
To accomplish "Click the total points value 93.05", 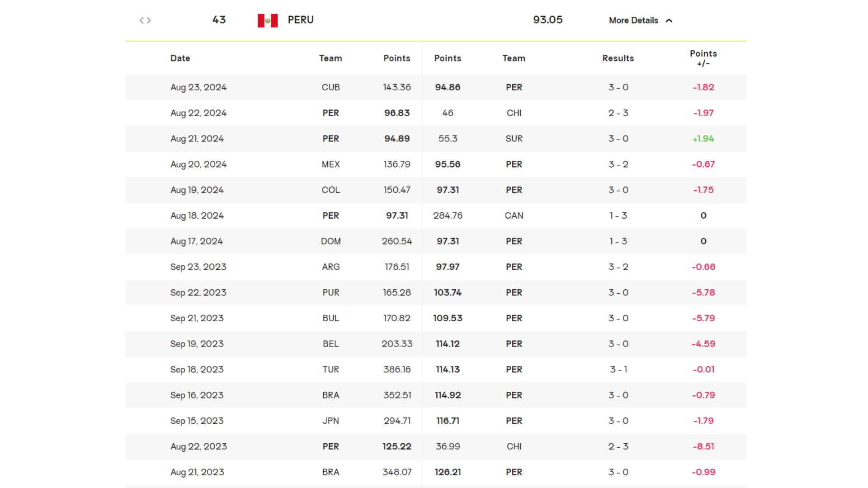I will pyautogui.click(x=547, y=20).
